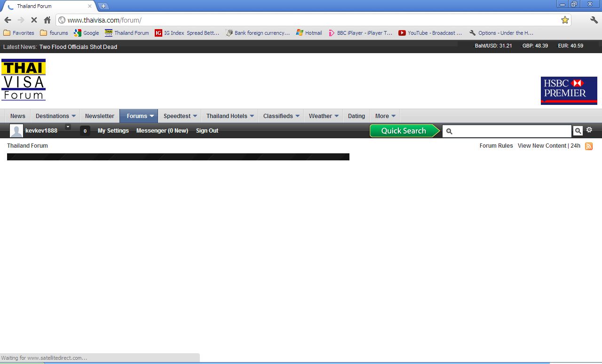The height and width of the screenshot is (364, 602).
Task: Click the GBP: 48.39 rate
Action: (x=535, y=46)
